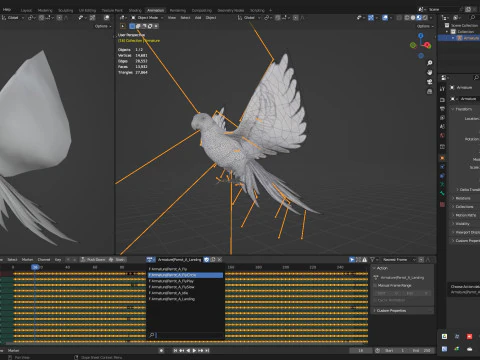Jump to next keyframe button
The width and height of the screenshot is (480, 360).
201,350
